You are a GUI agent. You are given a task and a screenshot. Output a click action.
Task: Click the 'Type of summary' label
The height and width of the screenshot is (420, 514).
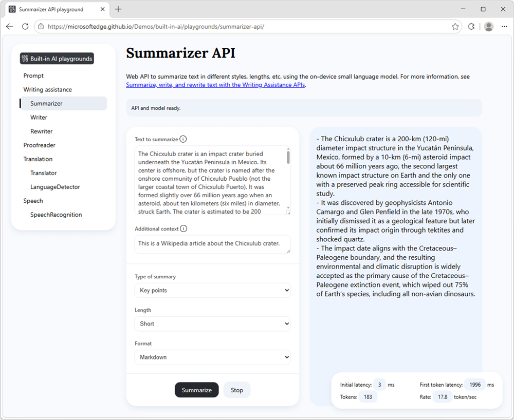[x=155, y=277]
